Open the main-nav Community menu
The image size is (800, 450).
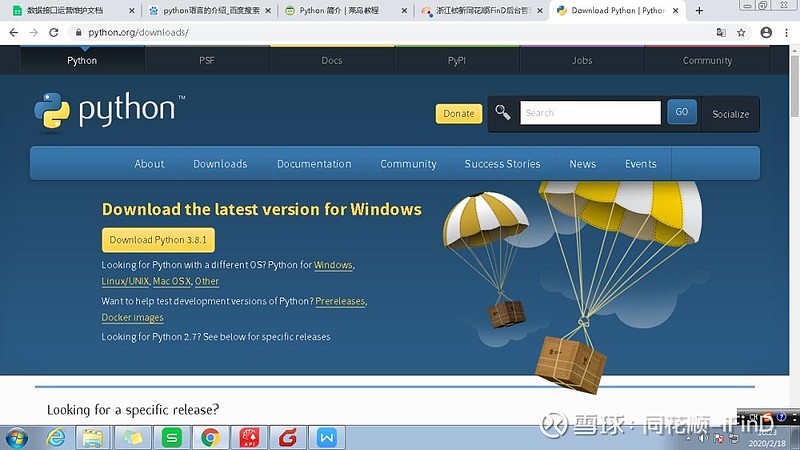click(408, 164)
